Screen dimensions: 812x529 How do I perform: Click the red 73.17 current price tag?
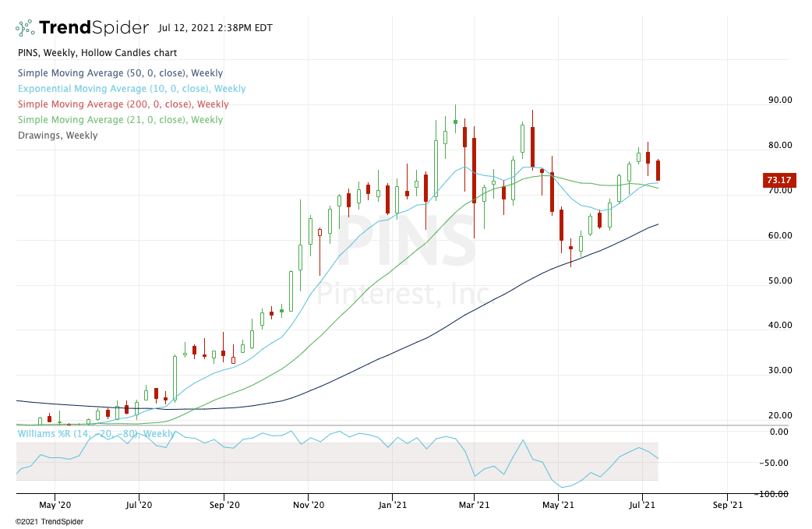[779, 180]
